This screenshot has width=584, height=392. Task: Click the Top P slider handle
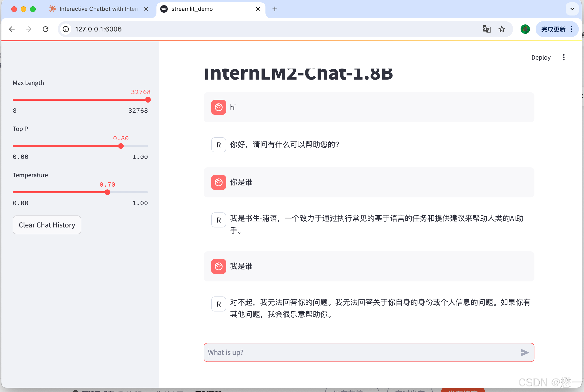(121, 146)
